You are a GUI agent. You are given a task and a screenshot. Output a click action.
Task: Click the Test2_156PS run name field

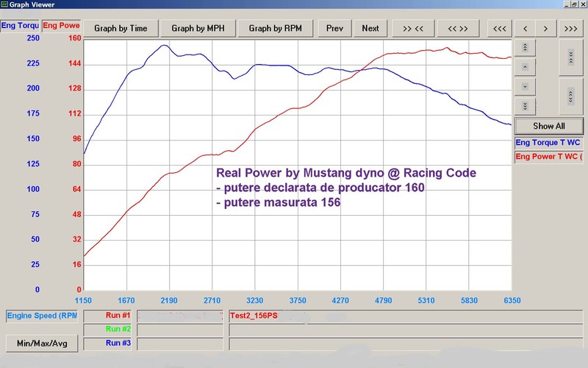[406, 316]
